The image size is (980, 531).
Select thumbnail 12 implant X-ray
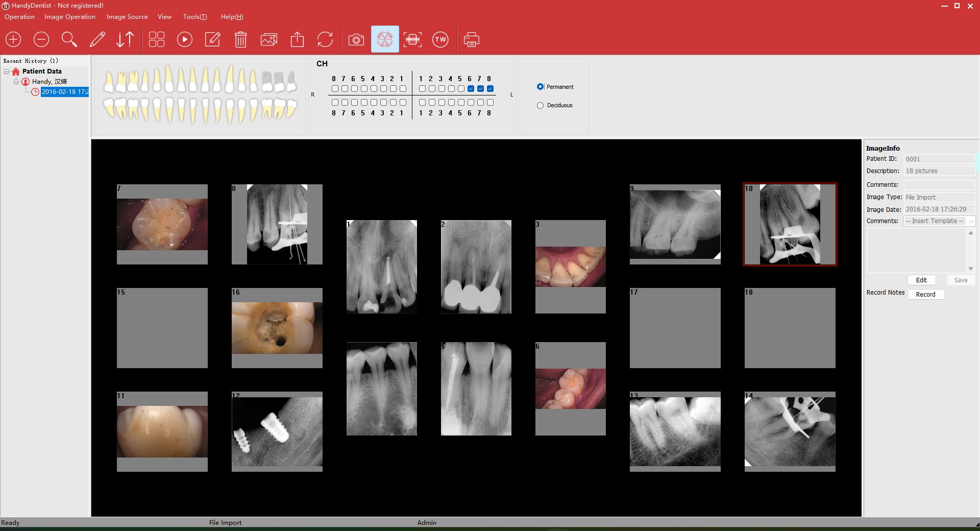point(277,431)
